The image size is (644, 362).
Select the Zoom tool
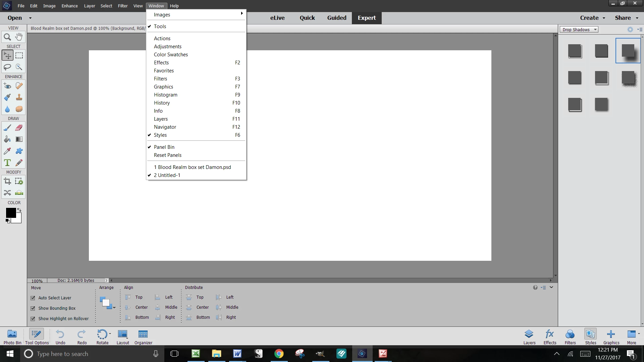pyautogui.click(x=7, y=37)
